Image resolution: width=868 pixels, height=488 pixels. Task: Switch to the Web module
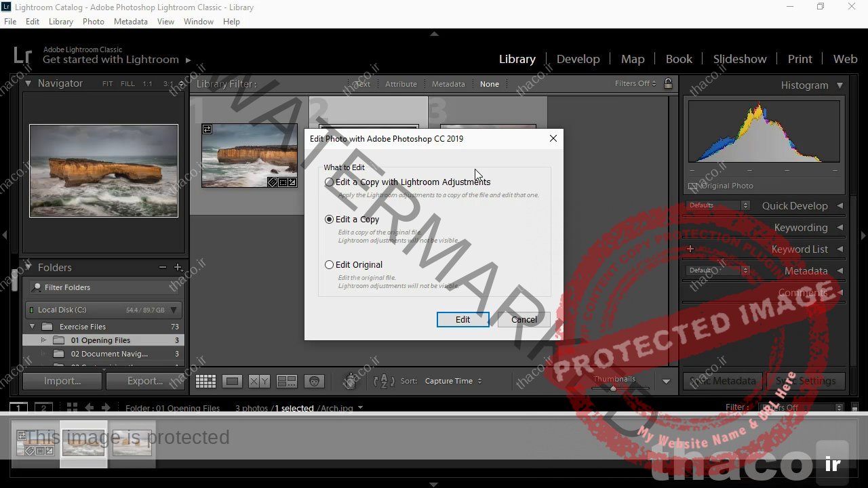pyautogui.click(x=845, y=59)
